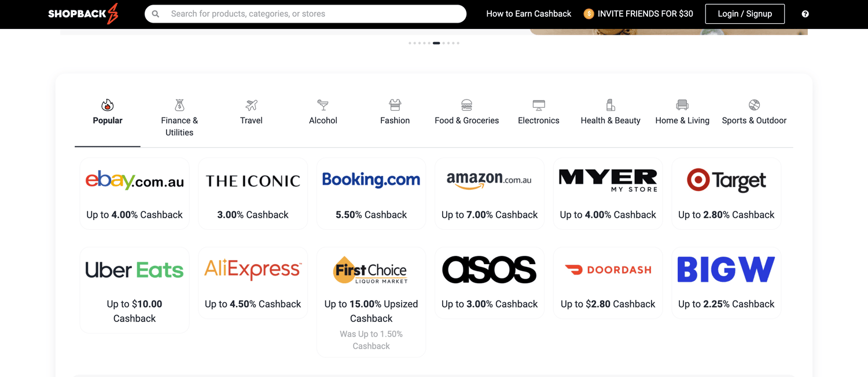This screenshot has width=868, height=377.
Task: Switch to Finance & Utilities tab label
Action: [179, 126]
